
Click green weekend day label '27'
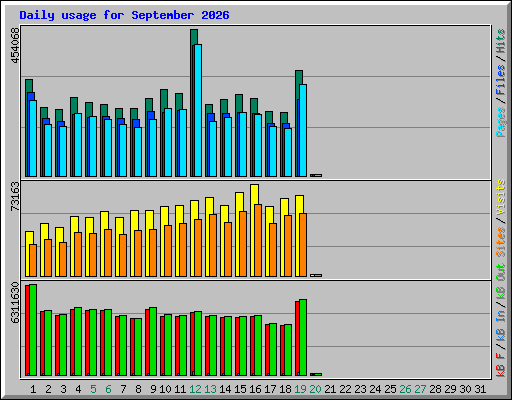point(420,389)
